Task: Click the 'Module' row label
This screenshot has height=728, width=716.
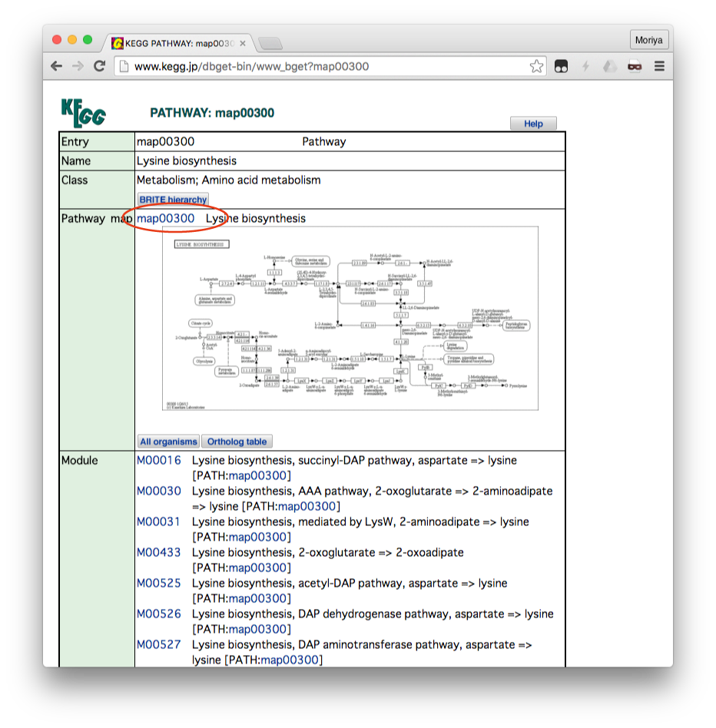Action: [x=79, y=461]
